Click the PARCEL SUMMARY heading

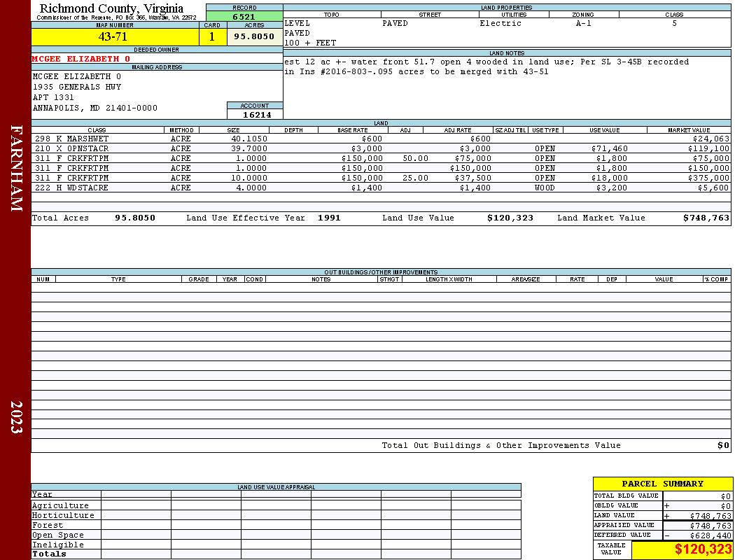(662, 484)
